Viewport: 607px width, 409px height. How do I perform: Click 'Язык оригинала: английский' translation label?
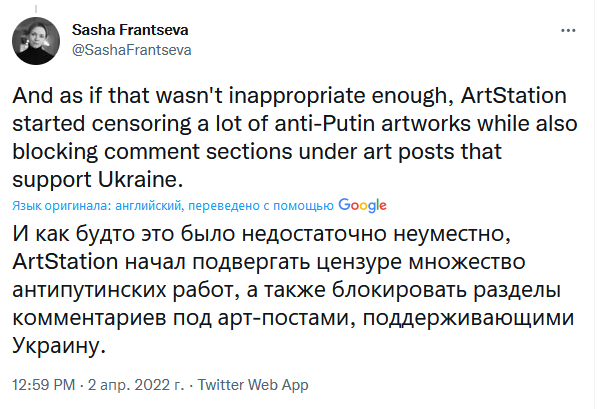pos(97,205)
